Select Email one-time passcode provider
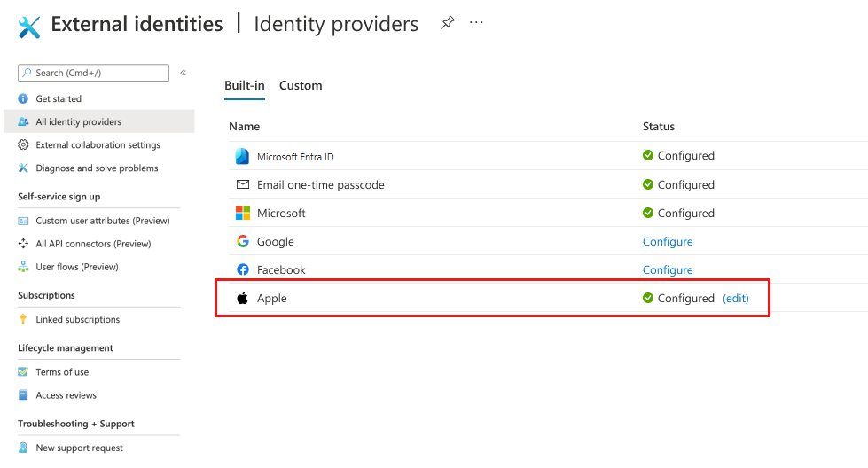Image resolution: width=868 pixels, height=468 pixels. (321, 184)
